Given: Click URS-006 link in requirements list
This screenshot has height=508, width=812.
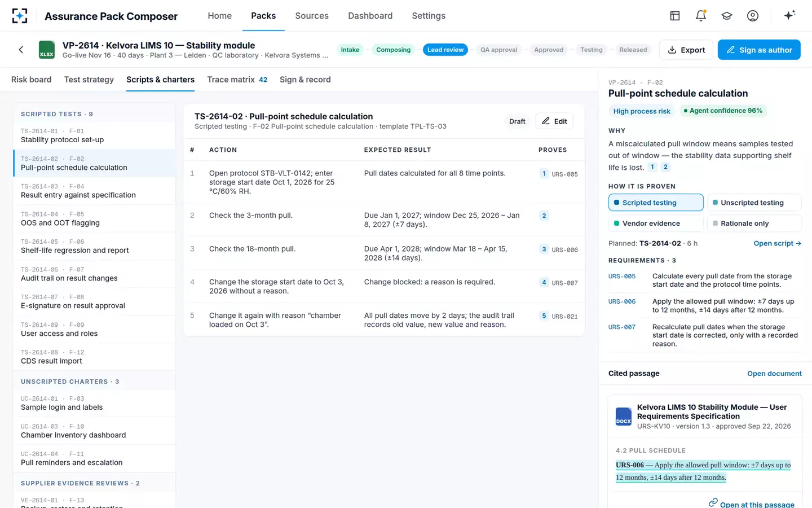Looking at the screenshot, I should point(622,301).
